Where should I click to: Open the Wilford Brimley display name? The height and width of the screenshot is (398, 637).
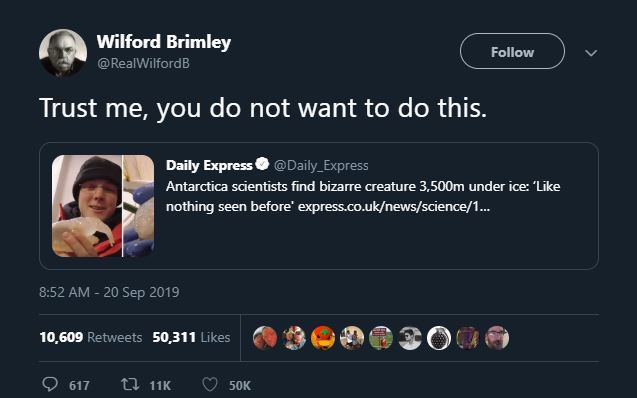click(164, 42)
